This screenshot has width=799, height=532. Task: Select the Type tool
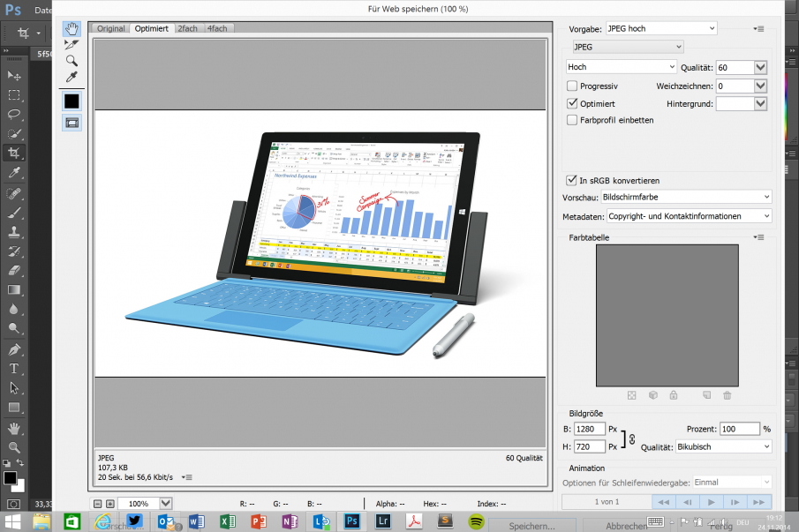pyautogui.click(x=14, y=369)
